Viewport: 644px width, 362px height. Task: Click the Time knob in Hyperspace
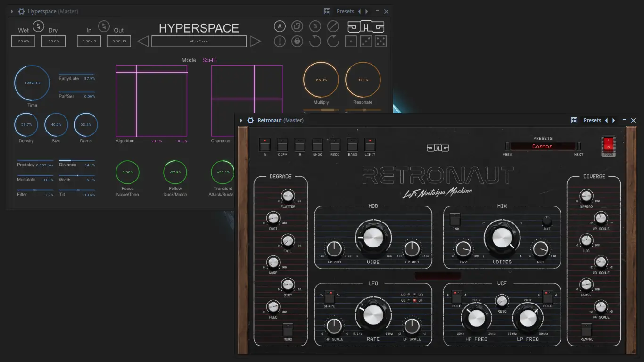tap(32, 83)
